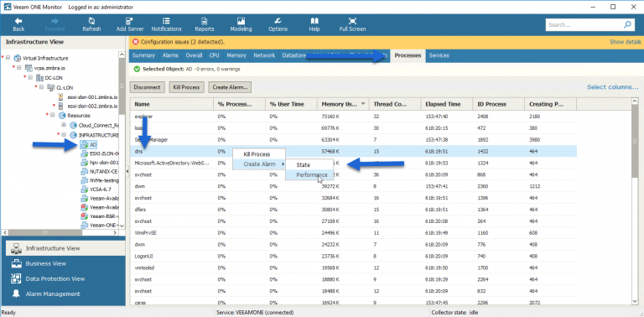The width and height of the screenshot is (644, 317).
Task: Open the Memory tab
Action: (236, 55)
